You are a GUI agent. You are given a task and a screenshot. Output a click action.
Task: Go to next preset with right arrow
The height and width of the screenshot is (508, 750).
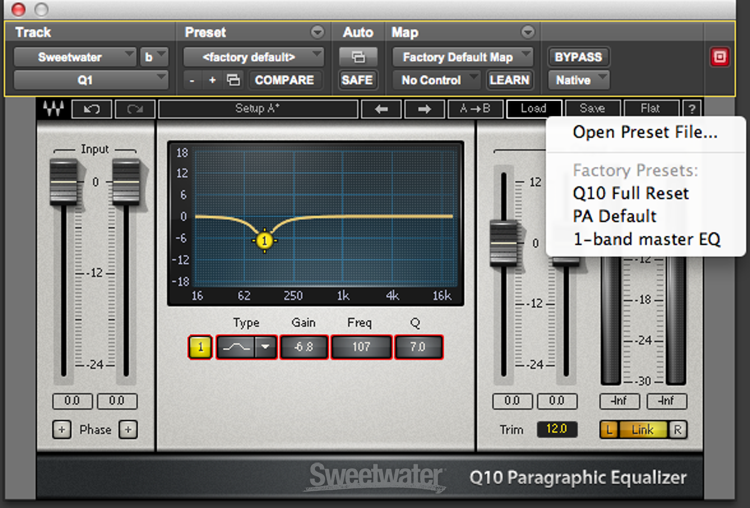[424, 109]
